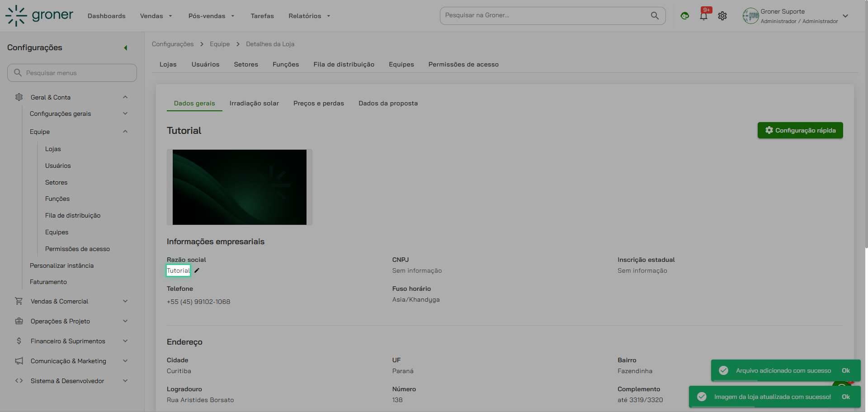Click the Comunicação & Marketing megaphone icon
Viewport: 868px width, 412px height.
pos(19,361)
